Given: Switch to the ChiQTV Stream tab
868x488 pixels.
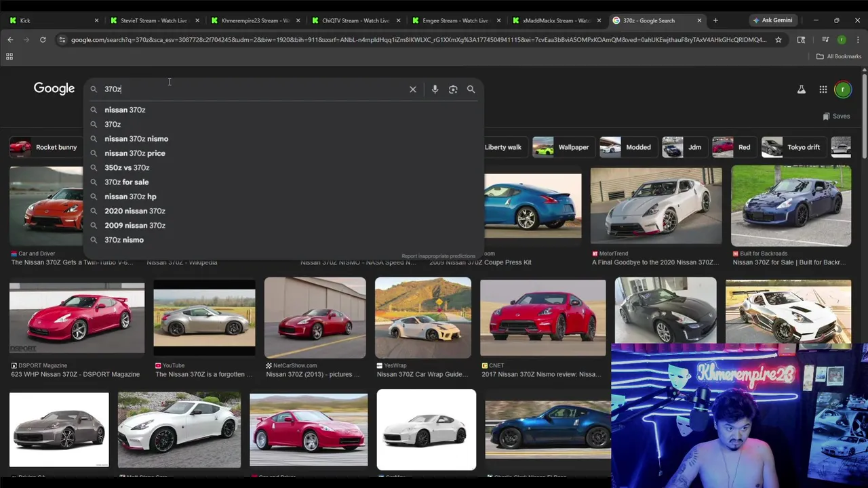Looking at the screenshot, I should point(355,20).
